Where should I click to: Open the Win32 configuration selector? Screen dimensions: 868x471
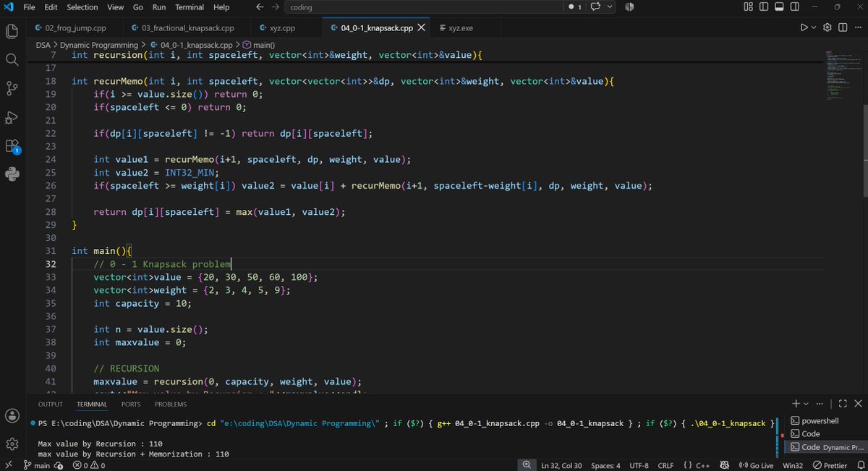(793, 465)
